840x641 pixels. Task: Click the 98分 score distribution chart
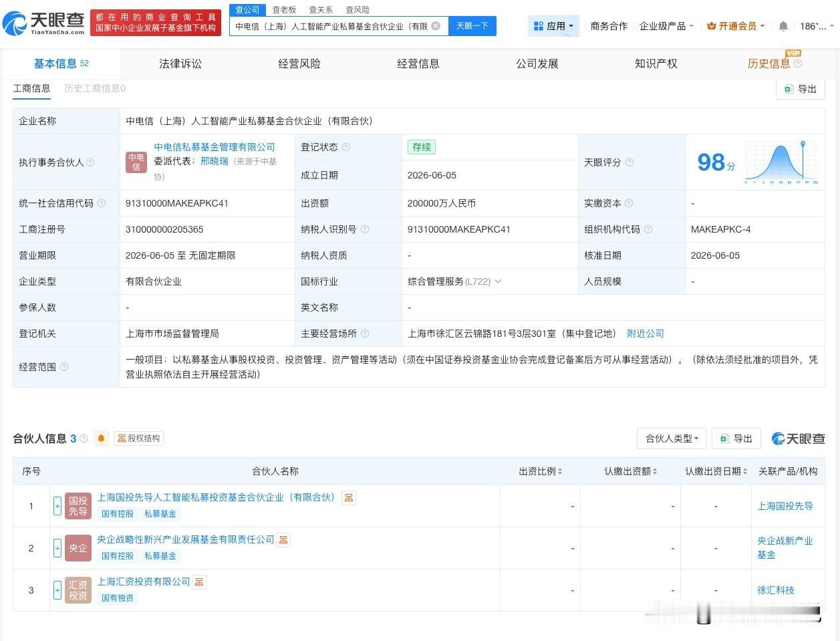(x=781, y=162)
